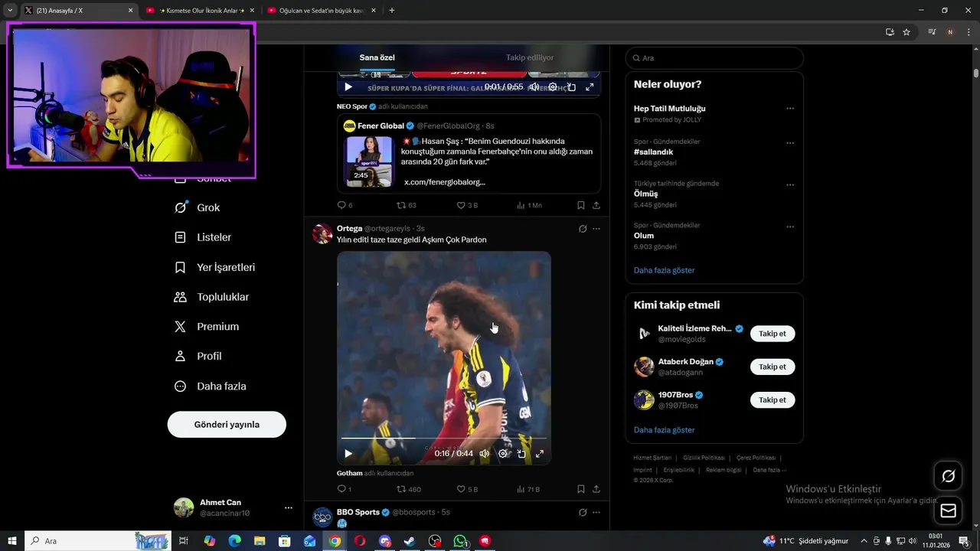980x551 pixels.
Task: Open WhatsApp from the taskbar
Action: pyautogui.click(x=459, y=541)
